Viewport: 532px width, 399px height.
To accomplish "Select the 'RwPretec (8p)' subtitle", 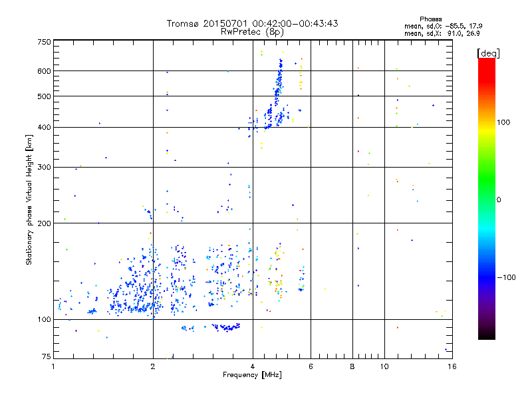I will [x=252, y=32].
